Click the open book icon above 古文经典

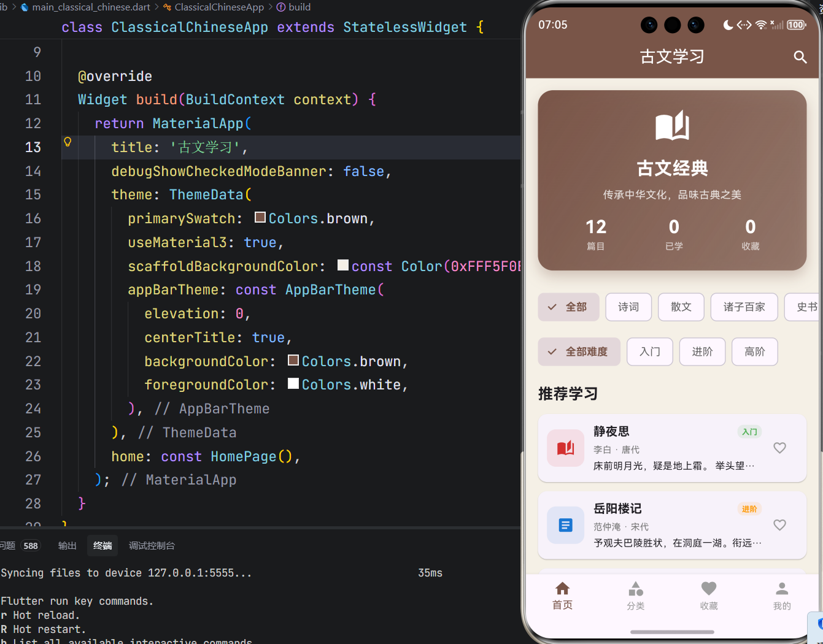tap(672, 126)
